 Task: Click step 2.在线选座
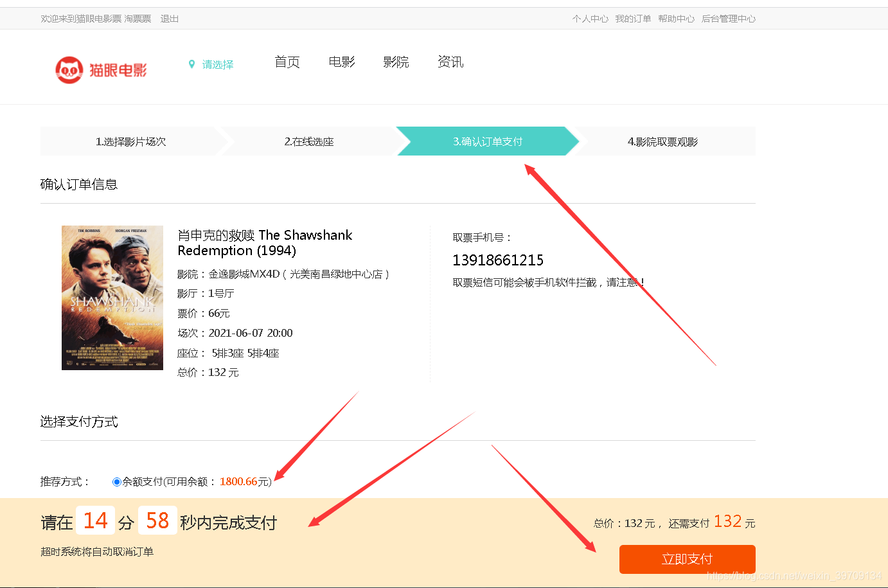coord(309,141)
